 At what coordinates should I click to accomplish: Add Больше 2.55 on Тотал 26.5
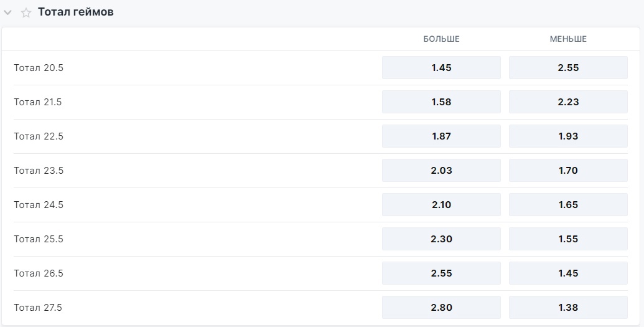[441, 273]
